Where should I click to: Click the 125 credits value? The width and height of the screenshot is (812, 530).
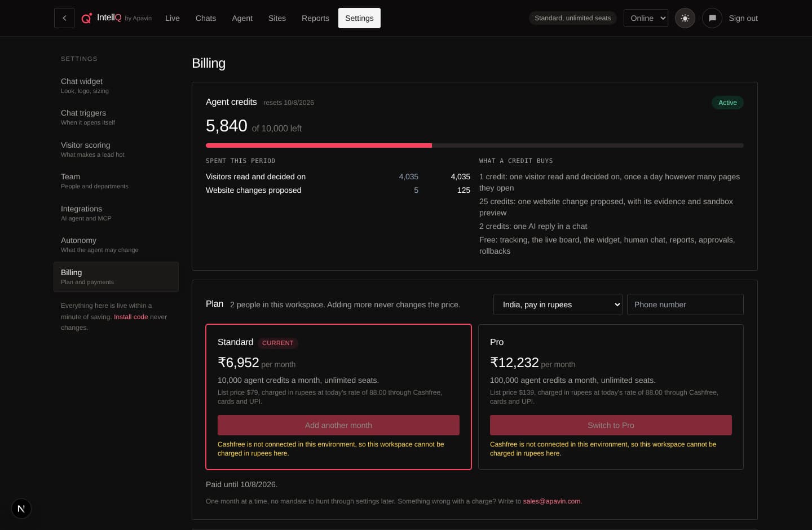click(464, 190)
